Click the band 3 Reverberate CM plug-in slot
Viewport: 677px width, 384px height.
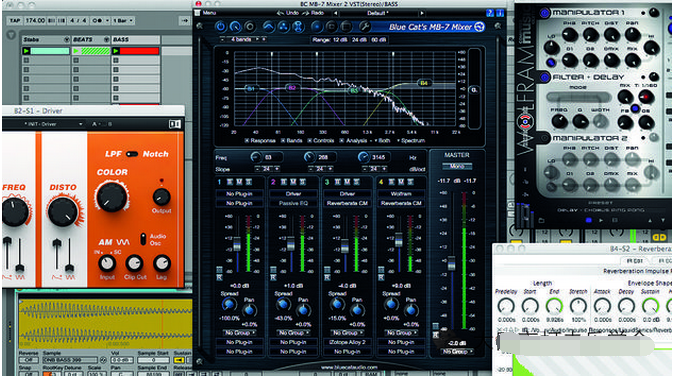pyautogui.click(x=347, y=203)
